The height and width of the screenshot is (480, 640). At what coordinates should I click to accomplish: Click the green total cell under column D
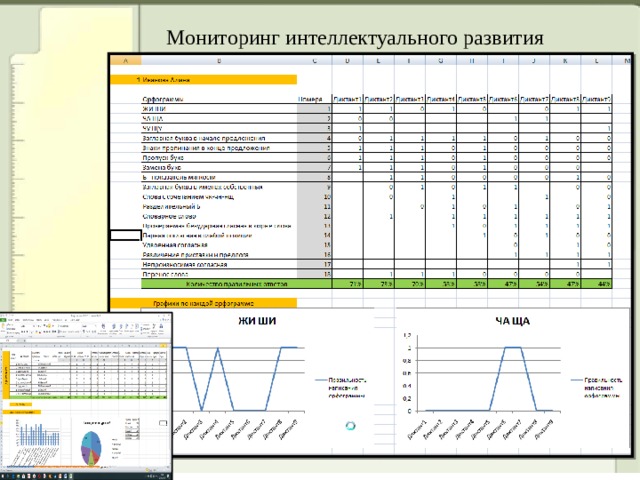[x=347, y=284]
